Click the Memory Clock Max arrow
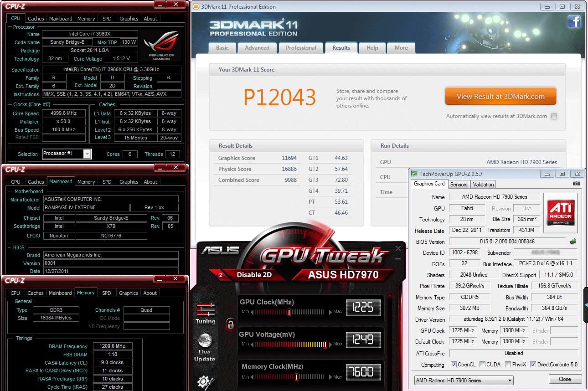 331,377
